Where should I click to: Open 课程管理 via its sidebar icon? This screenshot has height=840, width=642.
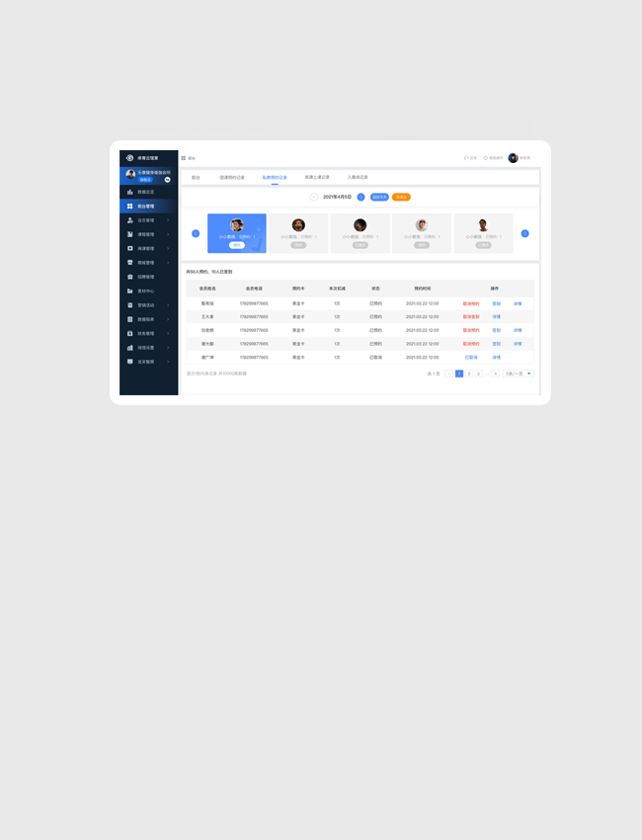pos(129,234)
